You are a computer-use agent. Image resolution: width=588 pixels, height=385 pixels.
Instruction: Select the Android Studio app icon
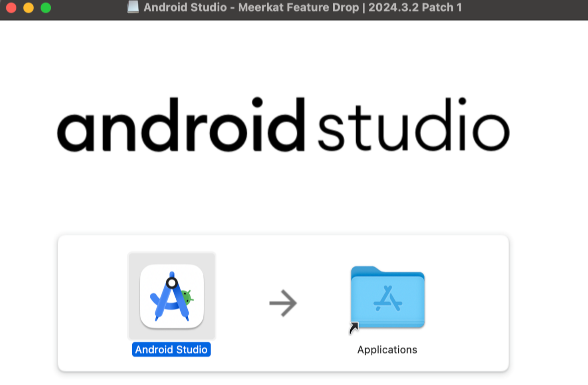point(172,296)
